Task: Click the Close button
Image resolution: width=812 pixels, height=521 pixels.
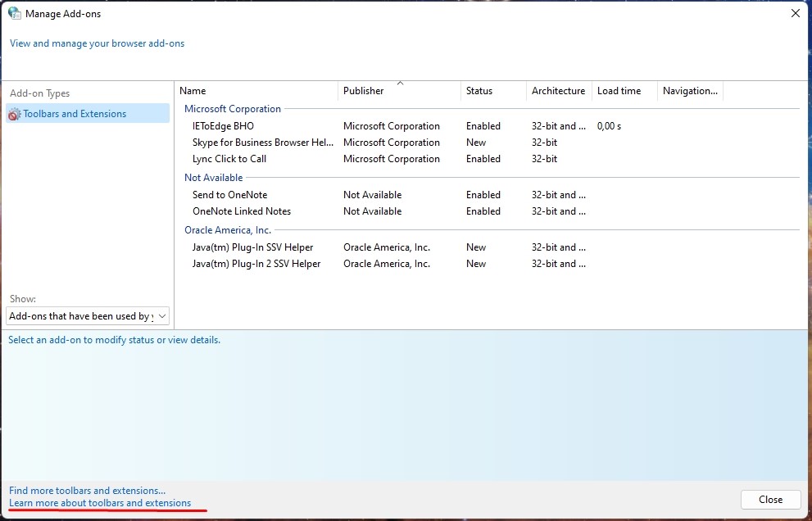Action: point(770,499)
